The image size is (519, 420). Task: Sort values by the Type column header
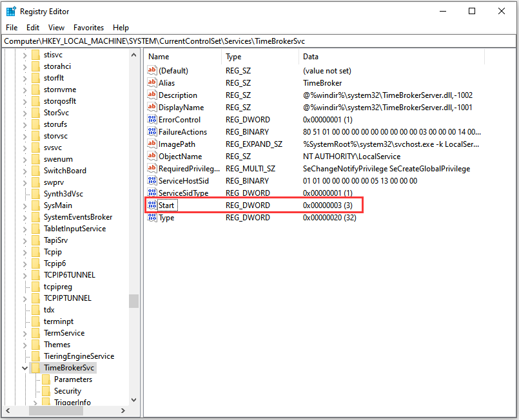click(x=260, y=57)
